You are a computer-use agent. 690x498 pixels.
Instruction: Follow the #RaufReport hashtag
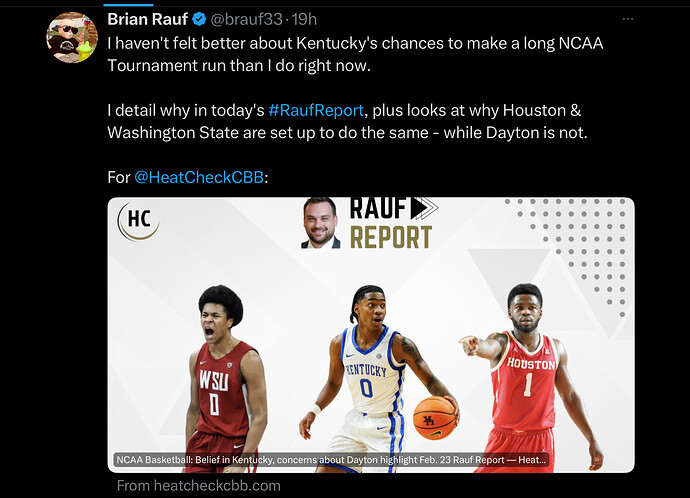point(316,110)
